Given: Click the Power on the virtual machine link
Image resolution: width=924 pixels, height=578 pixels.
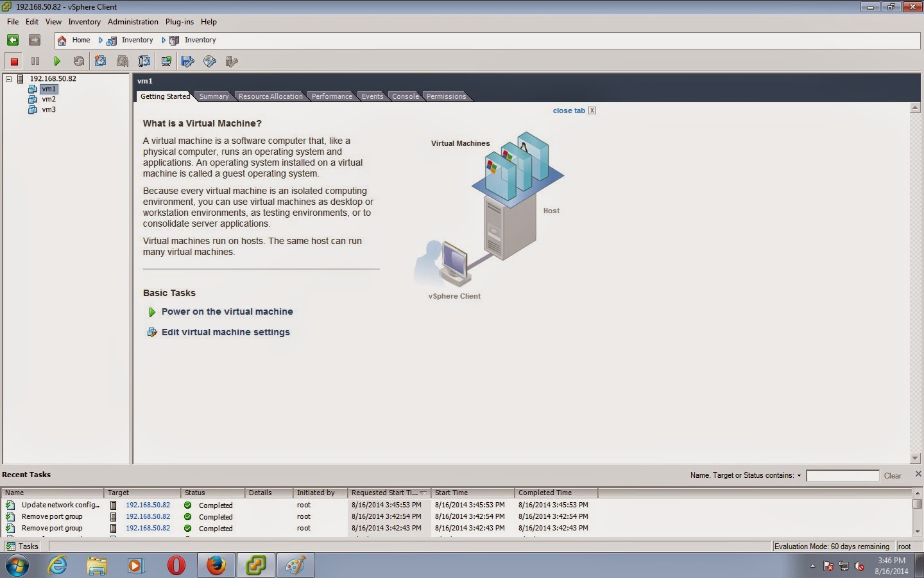Looking at the screenshot, I should [x=227, y=312].
